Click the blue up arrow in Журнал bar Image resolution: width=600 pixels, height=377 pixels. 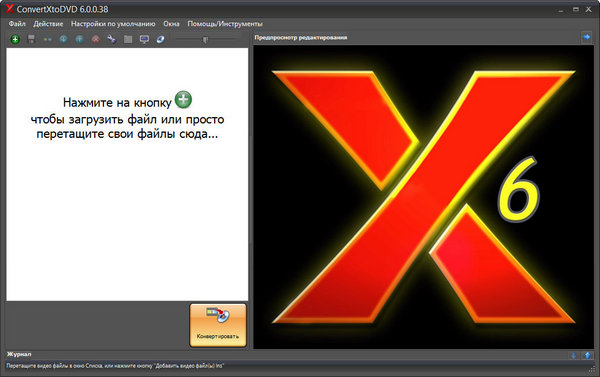(x=588, y=356)
